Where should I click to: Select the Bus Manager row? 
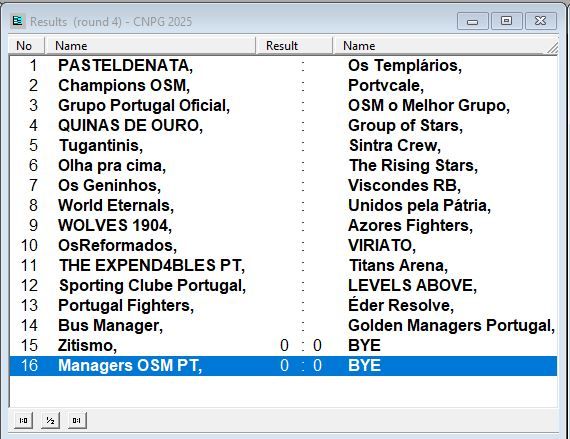point(283,325)
